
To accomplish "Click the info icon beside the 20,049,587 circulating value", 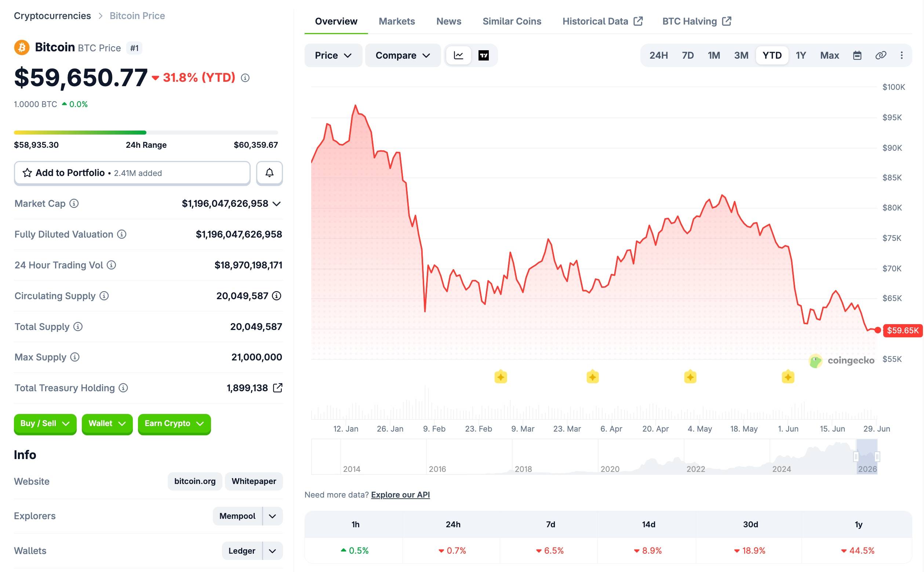I will point(277,296).
